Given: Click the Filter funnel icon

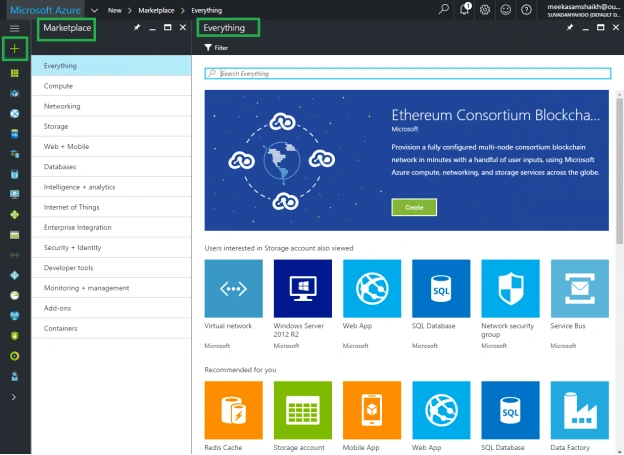Looking at the screenshot, I should pyautogui.click(x=208, y=47).
